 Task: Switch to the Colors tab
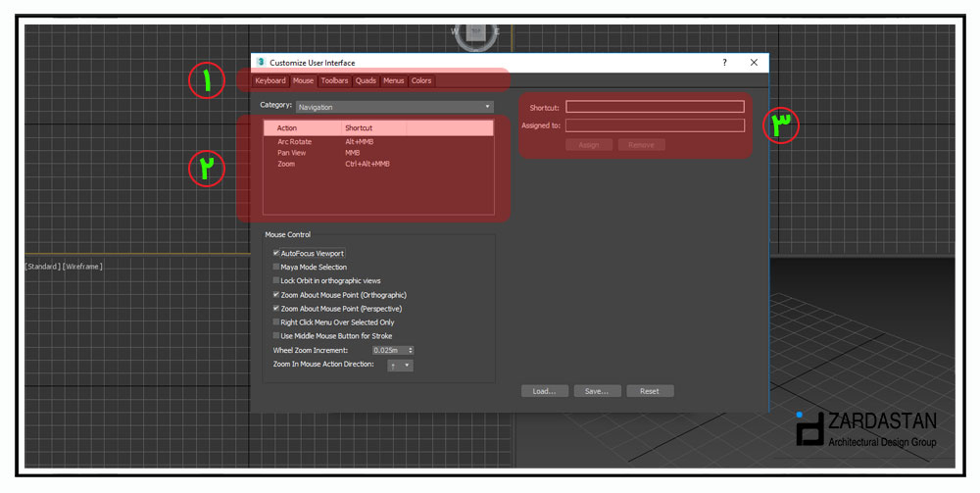click(420, 80)
